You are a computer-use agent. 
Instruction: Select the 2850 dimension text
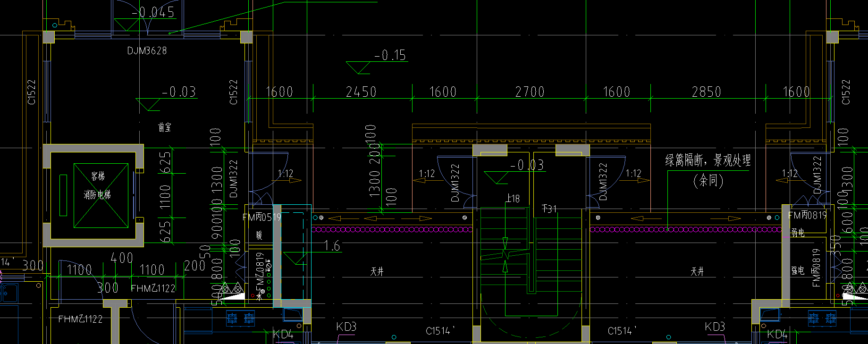point(706,92)
